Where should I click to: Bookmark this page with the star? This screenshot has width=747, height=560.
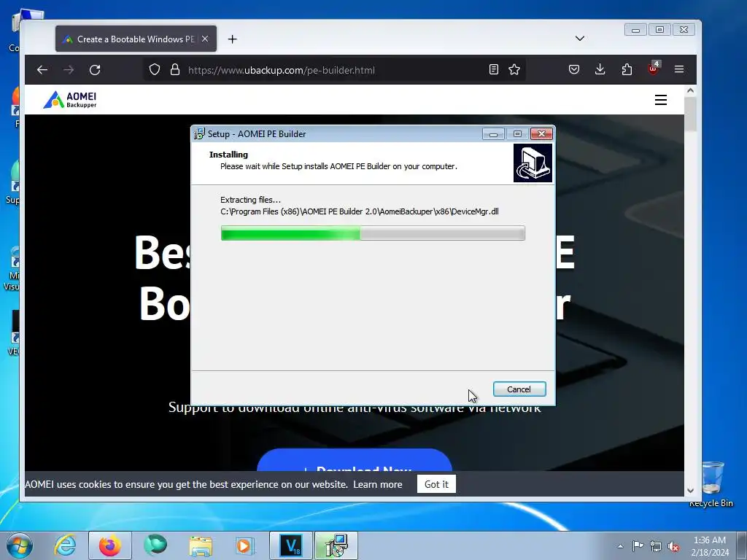(514, 69)
